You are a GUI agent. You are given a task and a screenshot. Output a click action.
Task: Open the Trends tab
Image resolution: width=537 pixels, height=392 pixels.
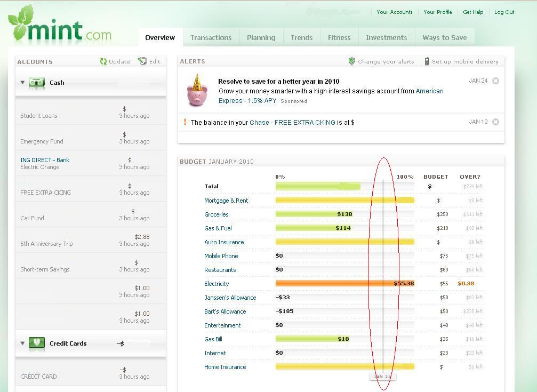point(302,37)
